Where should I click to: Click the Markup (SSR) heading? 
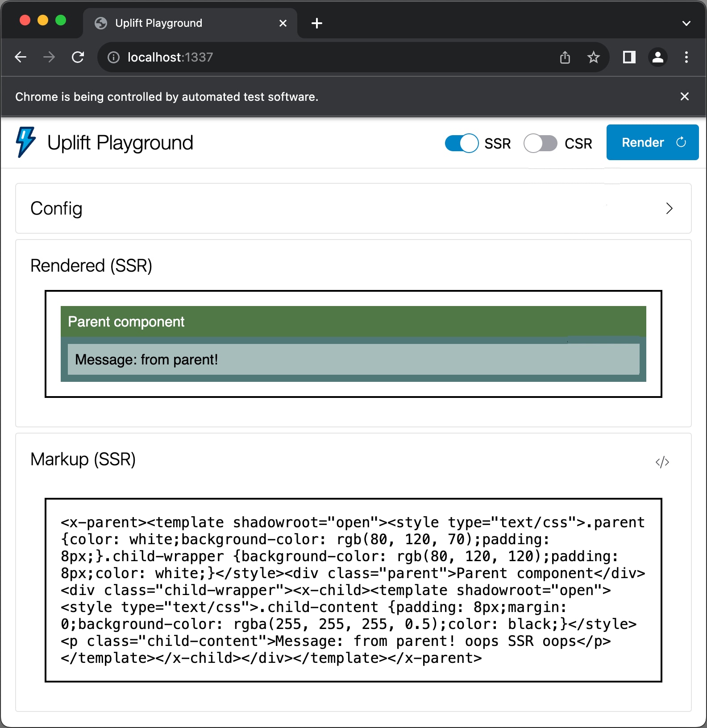coord(83,459)
